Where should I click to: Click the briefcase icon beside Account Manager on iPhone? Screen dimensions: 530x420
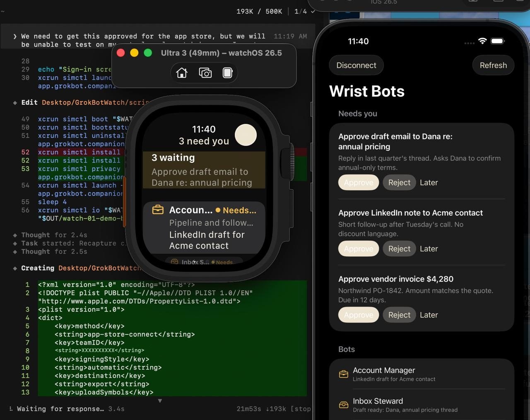[344, 374]
